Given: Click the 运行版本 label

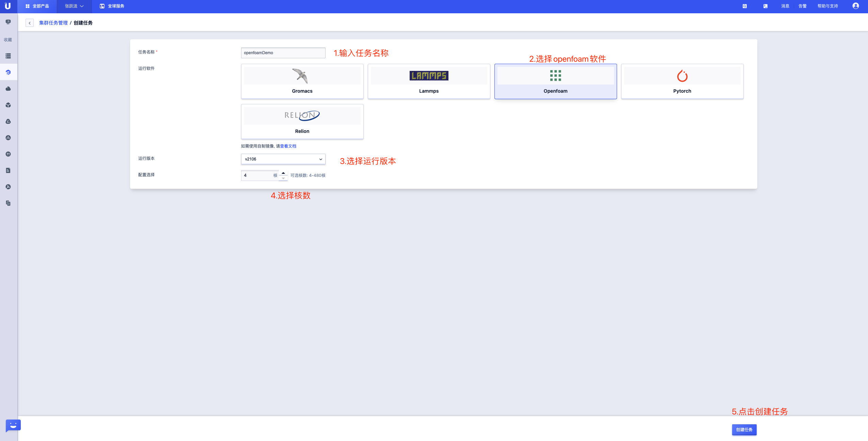Looking at the screenshot, I should pyautogui.click(x=146, y=158).
